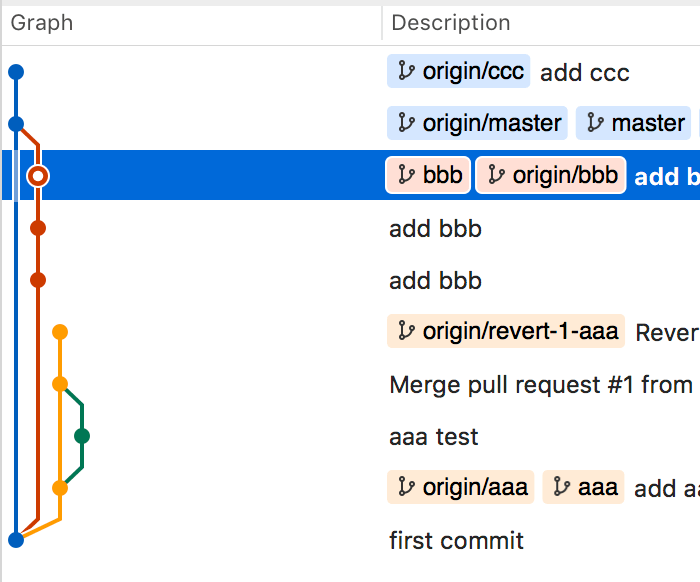The width and height of the screenshot is (700, 582).
Task: Click the top blue commit node
Action: [15, 72]
